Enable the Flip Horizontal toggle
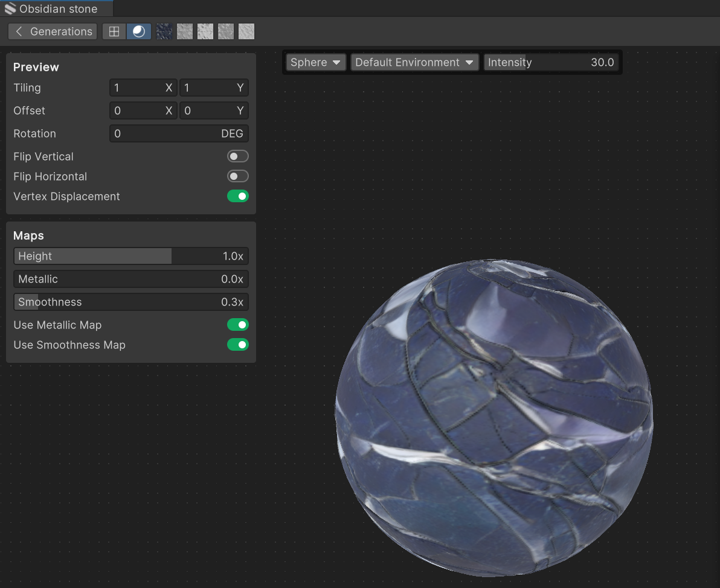This screenshot has height=588, width=720. click(x=237, y=177)
